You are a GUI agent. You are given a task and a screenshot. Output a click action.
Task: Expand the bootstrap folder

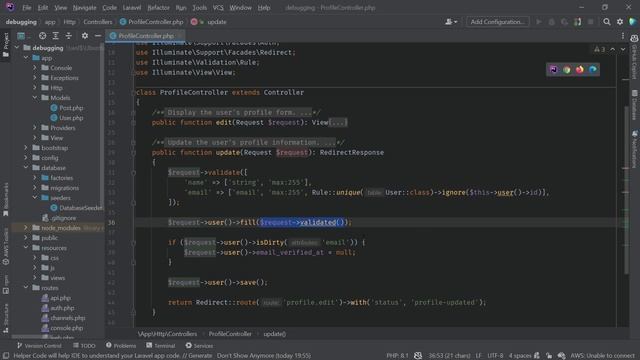(26, 148)
